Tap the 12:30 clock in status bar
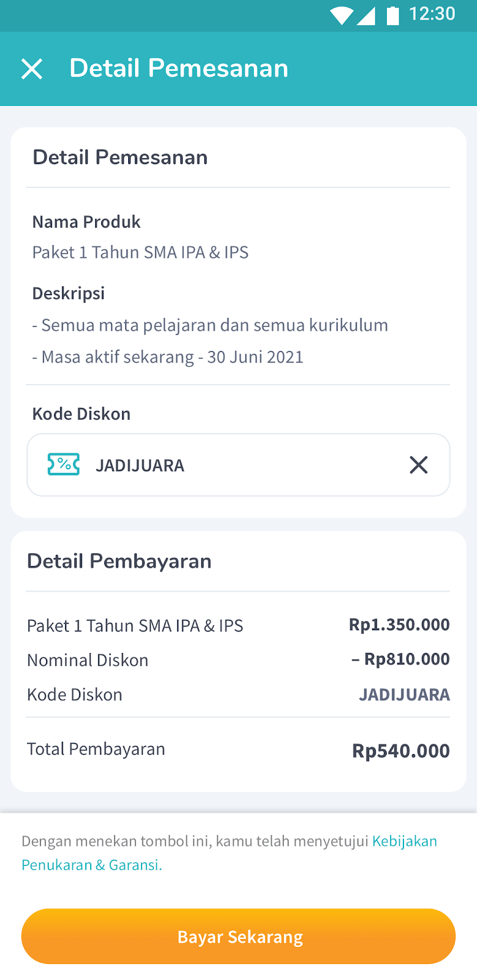 (432, 14)
